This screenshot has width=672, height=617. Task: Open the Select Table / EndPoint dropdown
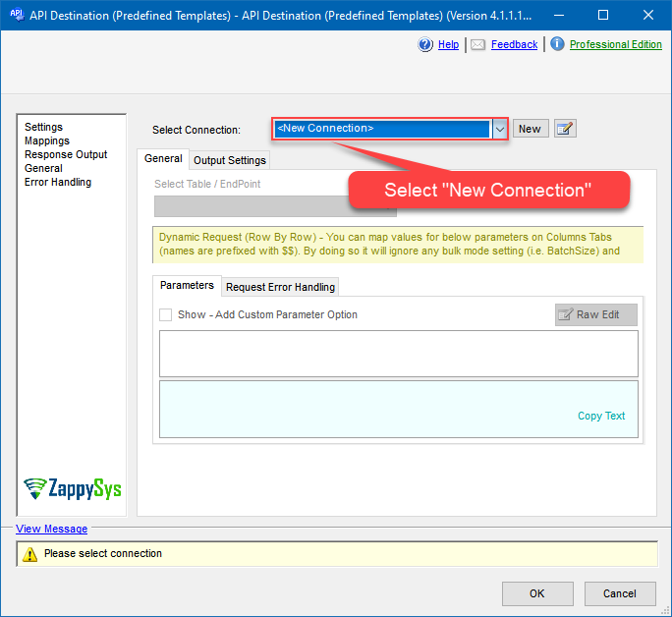275,206
